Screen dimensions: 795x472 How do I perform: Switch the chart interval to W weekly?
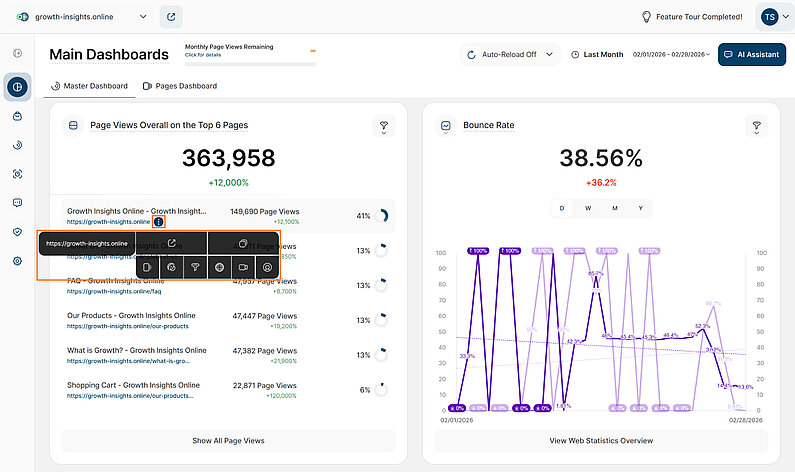(588, 208)
